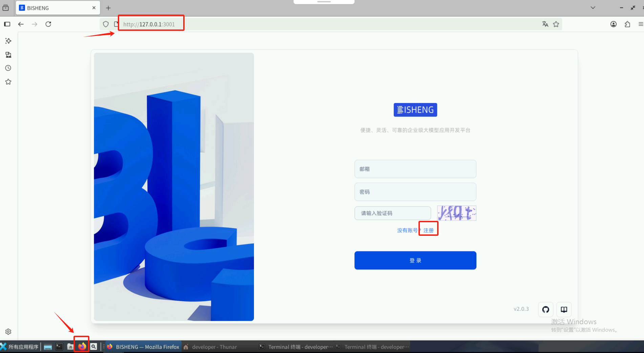Screen dimensions: 644x353
Task: Open the Firefox account icon
Action: [614, 24]
